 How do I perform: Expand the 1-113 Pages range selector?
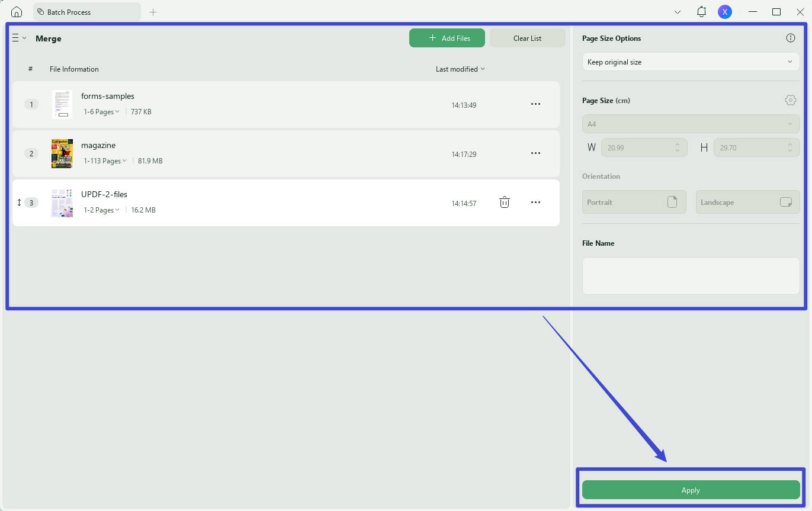tap(105, 161)
